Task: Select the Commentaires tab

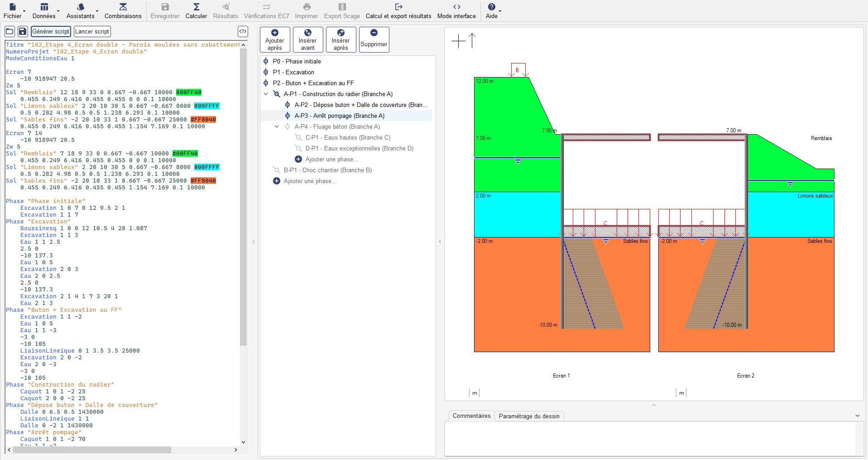Action: coord(471,416)
